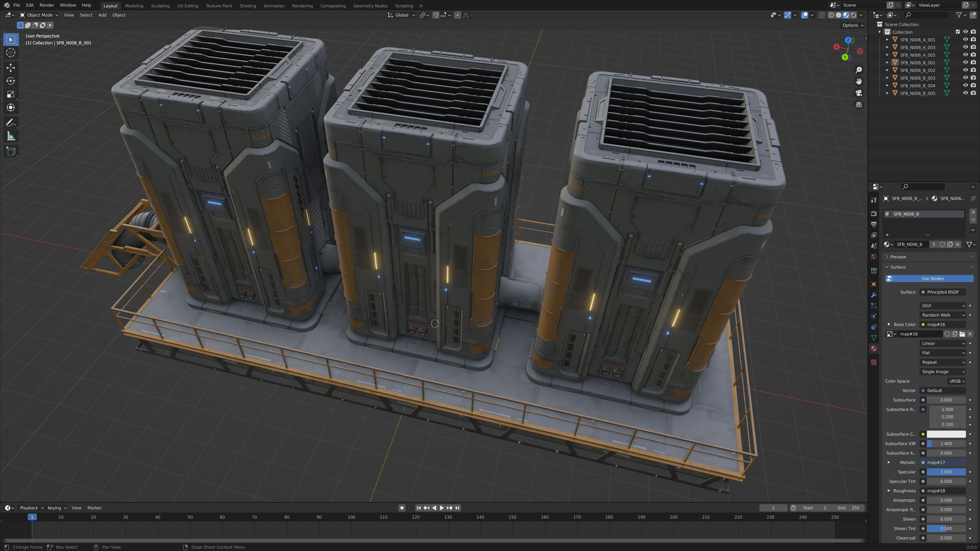The width and height of the screenshot is (980, 551).
Task: Open the World properties tab
Action: point(874,257)
